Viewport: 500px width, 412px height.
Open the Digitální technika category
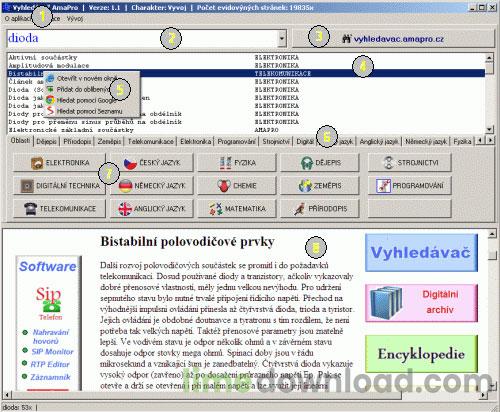tap(59, 186)
